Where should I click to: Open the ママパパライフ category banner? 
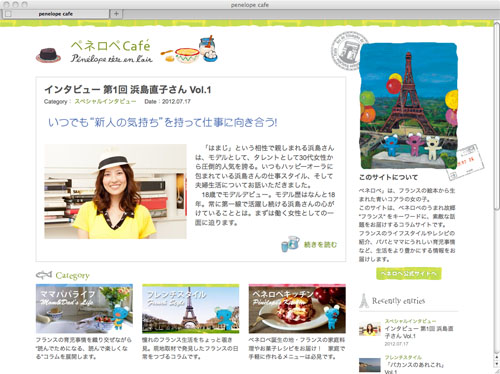pyautogui.click(x=84, y=309)
